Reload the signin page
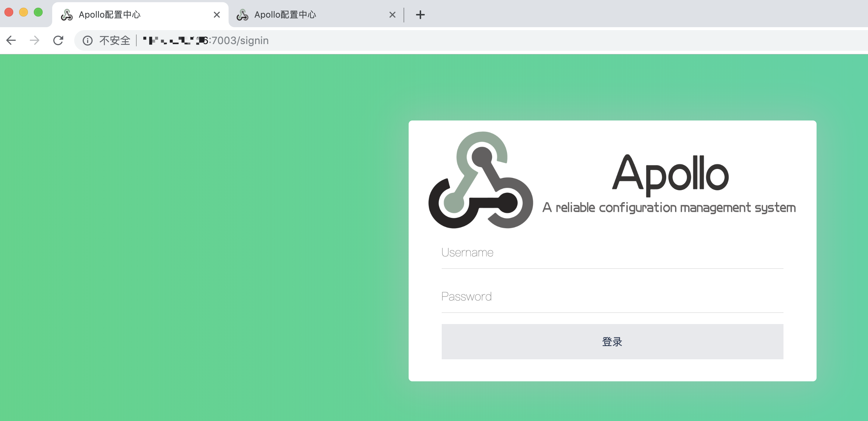Image resolution: width=868 pixels, height=421 pixels. (58, 40)
